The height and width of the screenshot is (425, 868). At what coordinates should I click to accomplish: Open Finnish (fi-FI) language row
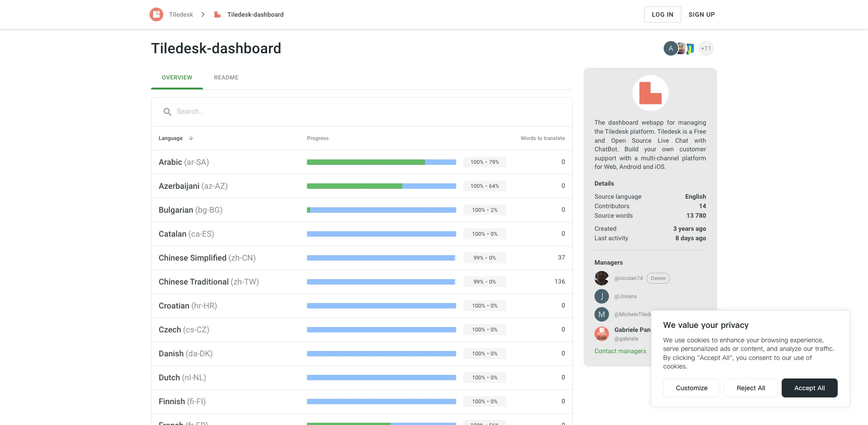(362, 402)
